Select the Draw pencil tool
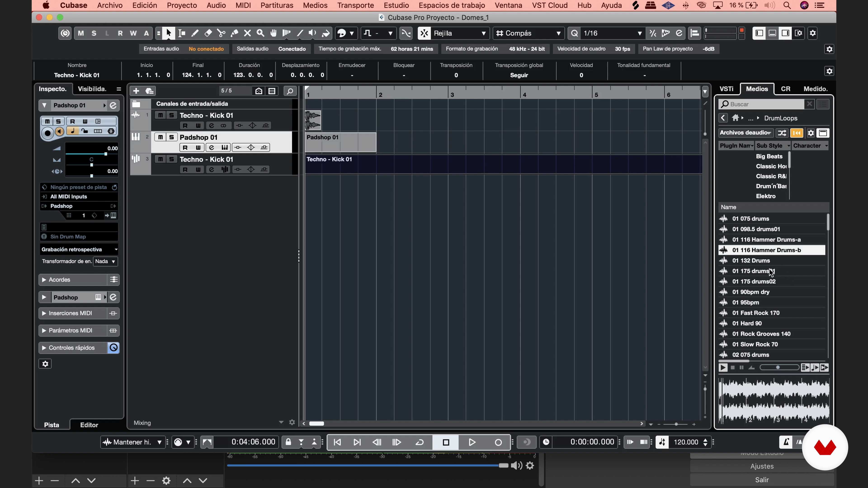The image size is (868, 488). (195, 33)
